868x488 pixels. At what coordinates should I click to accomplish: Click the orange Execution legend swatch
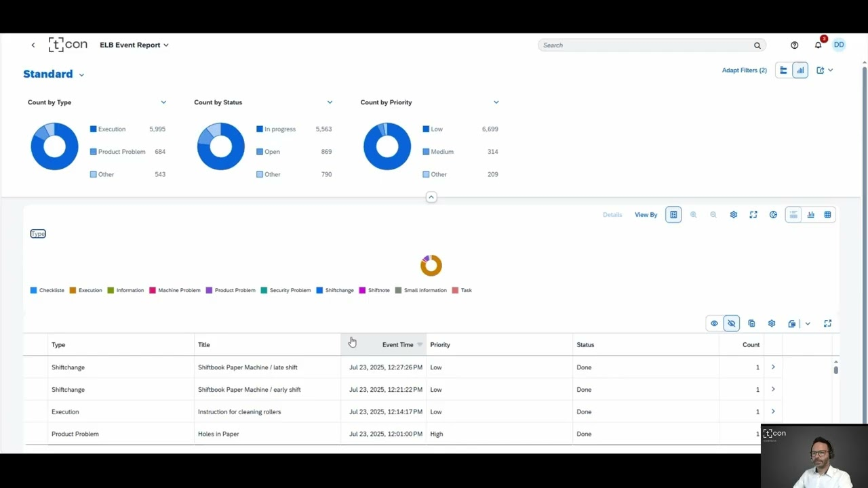click(x=73, y=290)
